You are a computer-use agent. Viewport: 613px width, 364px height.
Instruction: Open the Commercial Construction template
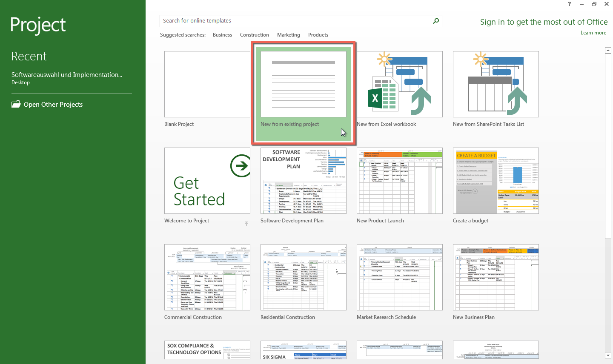(207, 277)
